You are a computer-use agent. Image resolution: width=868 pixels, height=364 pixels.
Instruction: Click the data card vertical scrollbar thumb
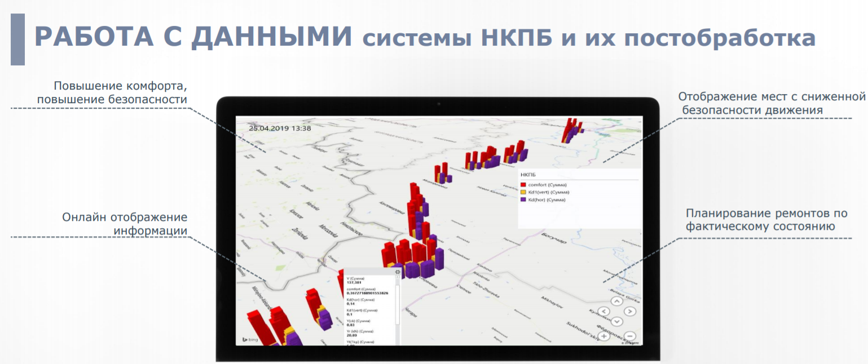[x=398, y=304]
